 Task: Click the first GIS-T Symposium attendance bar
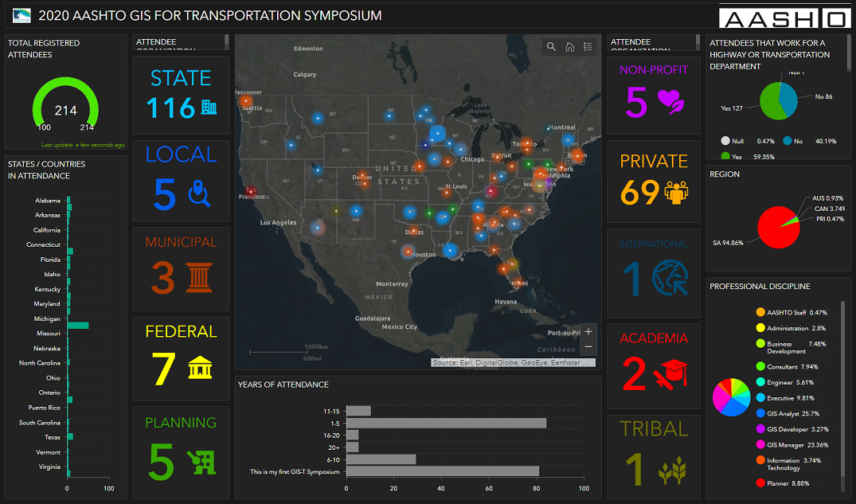point(442,471)
